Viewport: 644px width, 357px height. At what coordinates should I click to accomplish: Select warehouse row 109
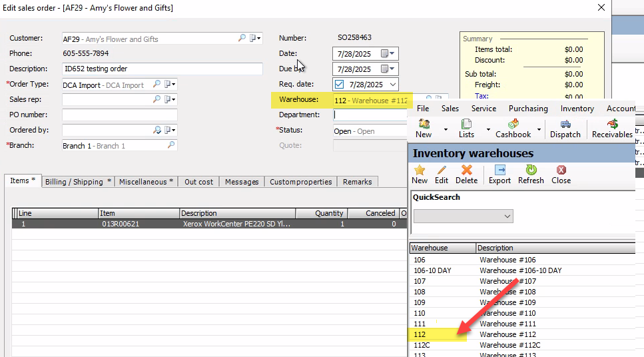[x=522, y=302]
